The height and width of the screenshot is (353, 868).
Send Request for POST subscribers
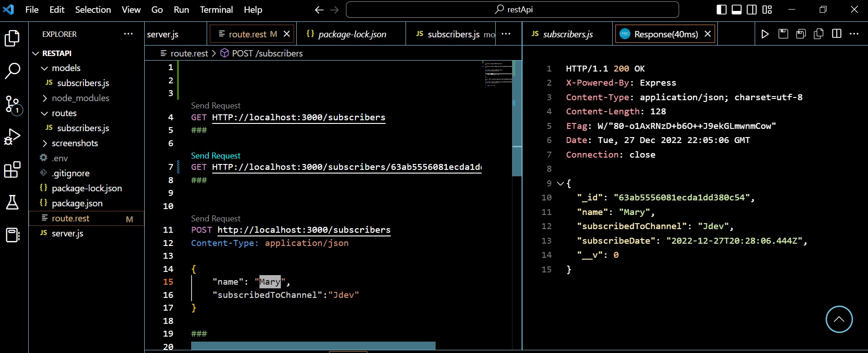pos(216,219)
